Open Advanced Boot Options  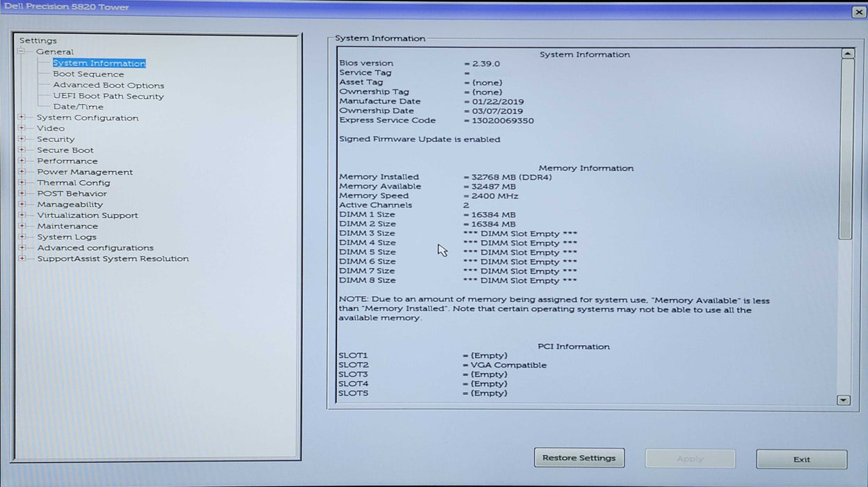pyautogui.click(x=109, y=86)
